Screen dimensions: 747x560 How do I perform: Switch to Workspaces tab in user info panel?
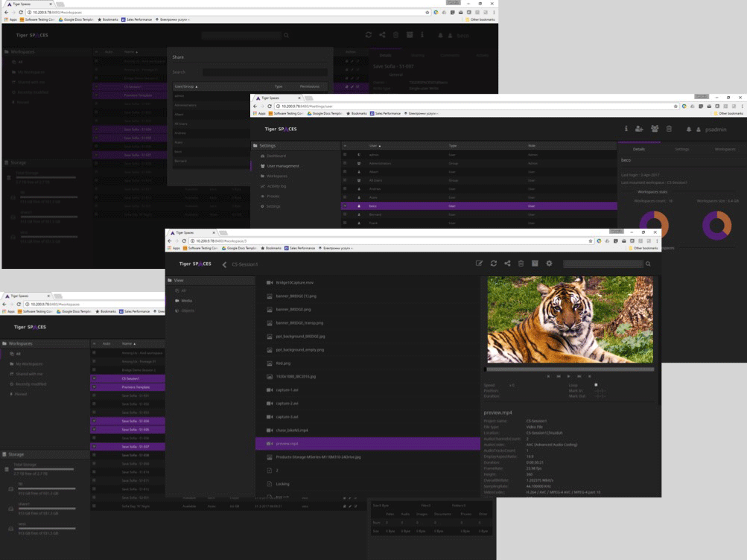tap(725, 149)
